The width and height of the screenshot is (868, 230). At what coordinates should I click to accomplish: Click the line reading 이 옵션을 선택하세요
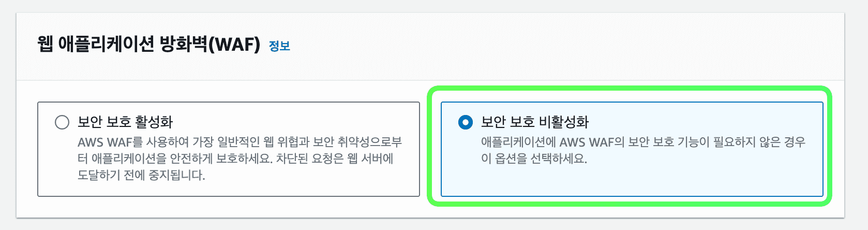[x=534, y=159]
